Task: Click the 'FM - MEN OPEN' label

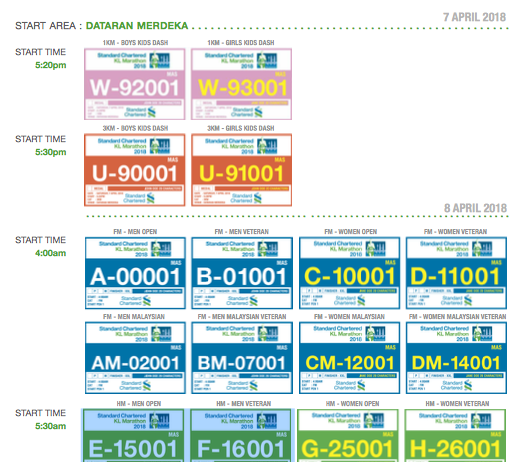Action: point(135,232)
